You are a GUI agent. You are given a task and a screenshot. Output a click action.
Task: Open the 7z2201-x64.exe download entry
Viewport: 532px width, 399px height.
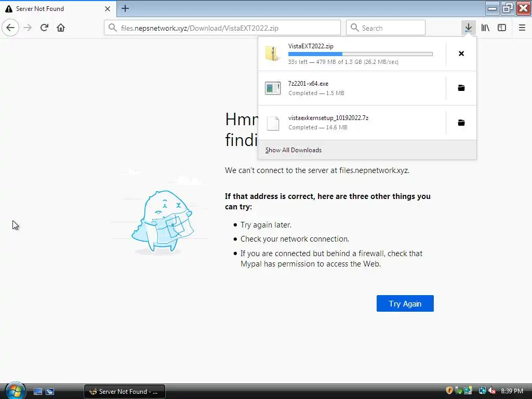click(x=352, y=88)
